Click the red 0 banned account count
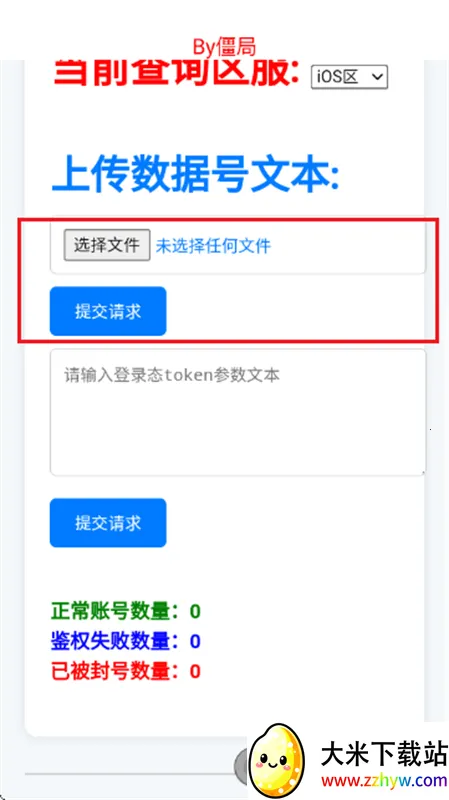This screenshot has width=449, height=800. 195,671
